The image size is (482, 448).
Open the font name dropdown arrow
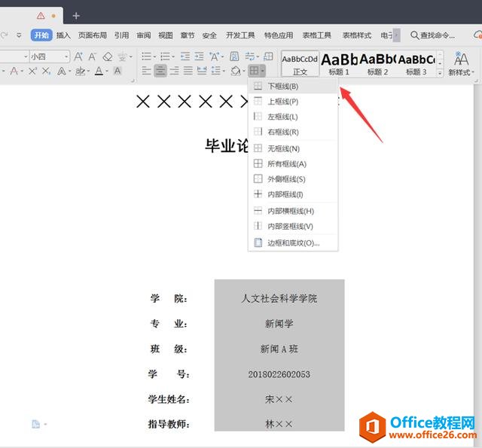[26, 56]
